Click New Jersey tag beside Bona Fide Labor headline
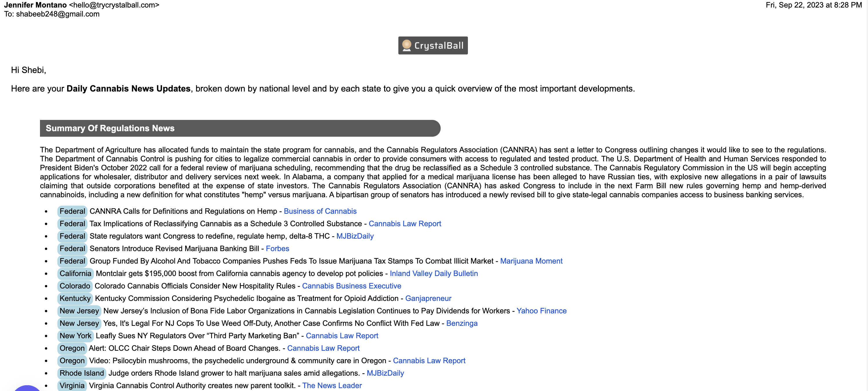This screenshot has height=391, width=868. pyautogui.click(x=79, y=311)
